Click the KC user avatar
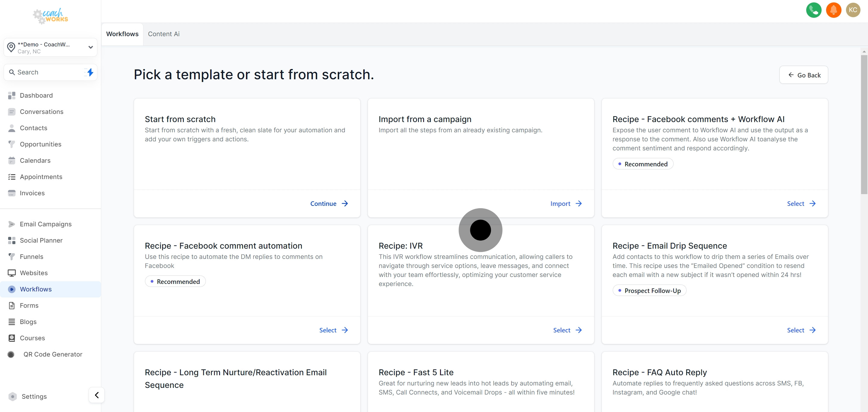The width and height of the screenshot is (868, 412). tap(853, 10)
